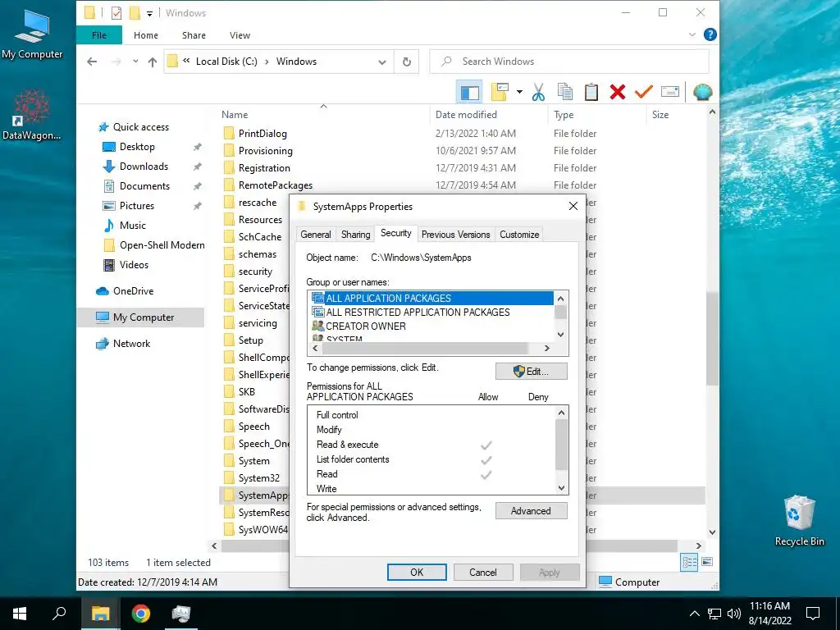Select Network in navigation pane
The height and width of the screenshot is (630, 840).
131,344
